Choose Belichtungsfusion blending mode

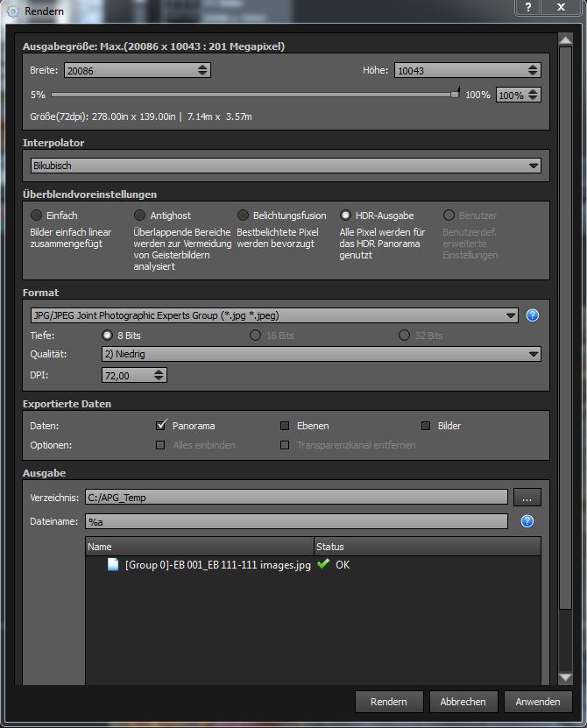243,216
